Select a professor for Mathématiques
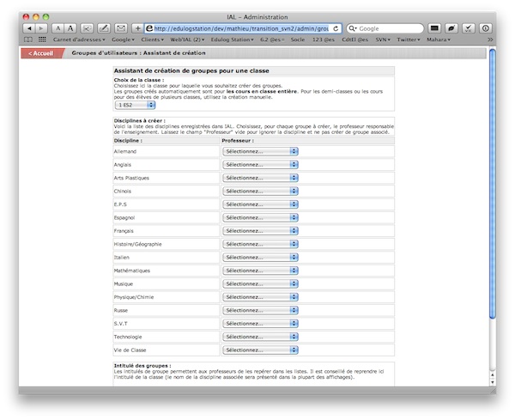The width and height of the screenshot is (515, 420). [260, 271]
